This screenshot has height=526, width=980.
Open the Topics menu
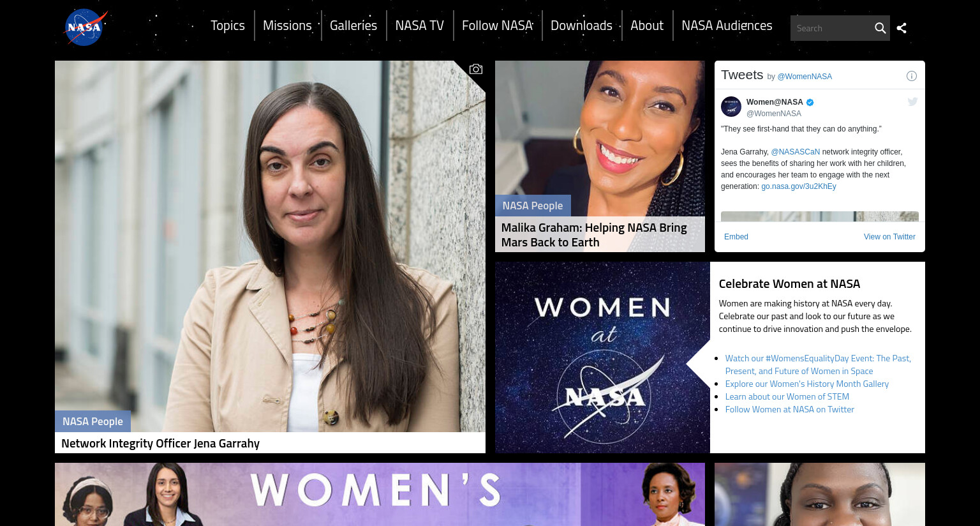(x=228, y=26)
